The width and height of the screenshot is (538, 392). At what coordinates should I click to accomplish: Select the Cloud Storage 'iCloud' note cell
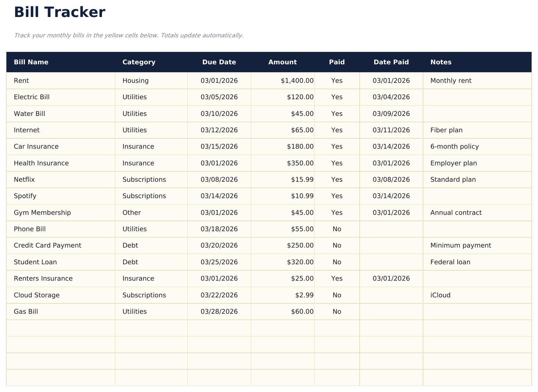pyautogui.click(x=440, y=295)
